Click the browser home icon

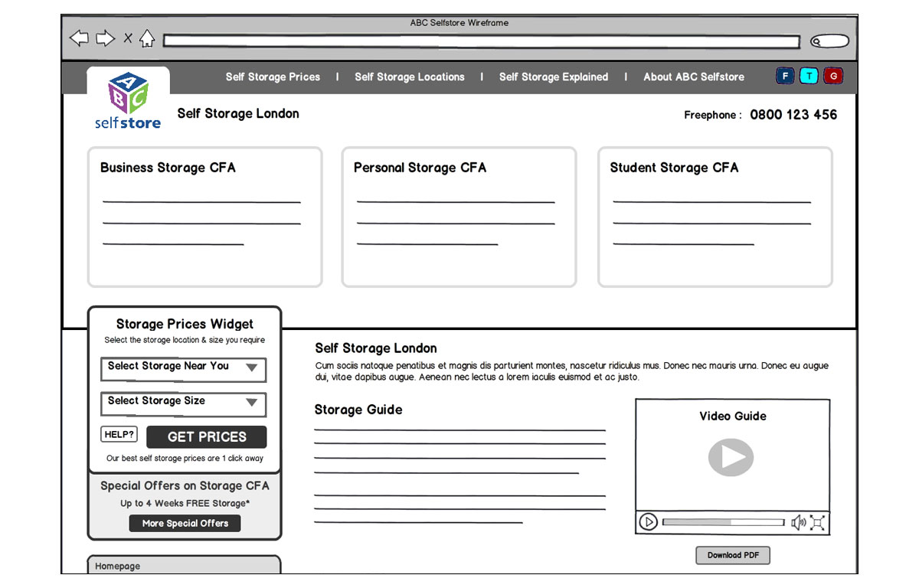147,38
